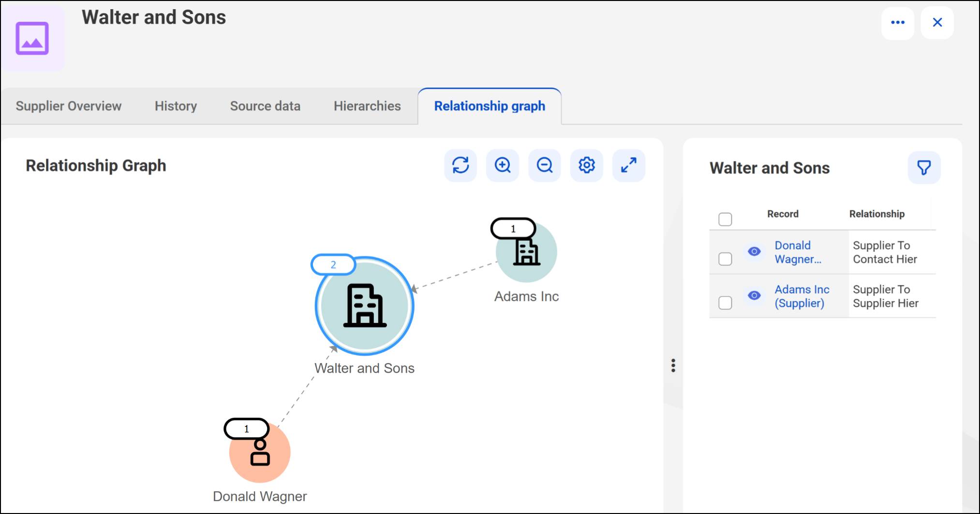Image resolution: width=980 pixels, height=514 pixels.
Task: Open the Donald Wagner record link
Action: click(798, 252)
